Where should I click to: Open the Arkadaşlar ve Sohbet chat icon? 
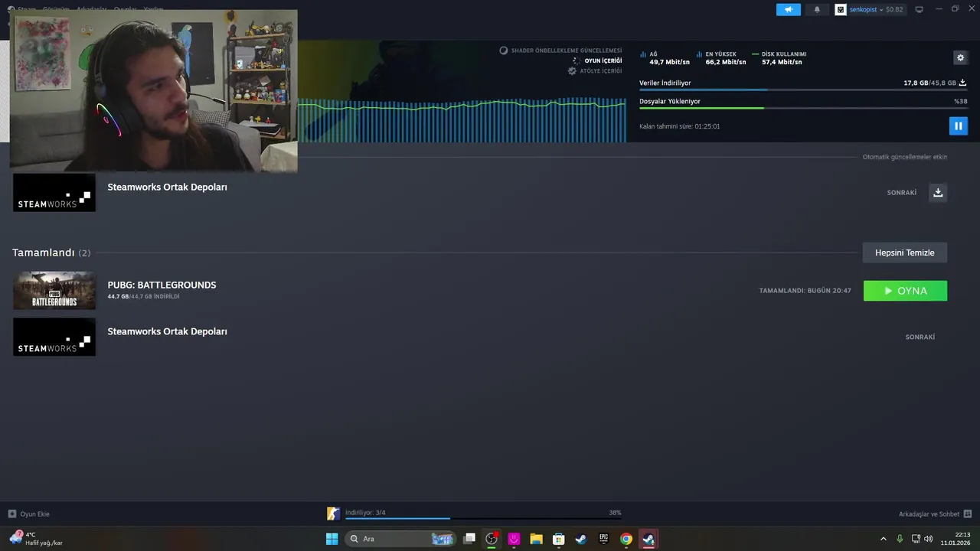click(x=968, y=514)
